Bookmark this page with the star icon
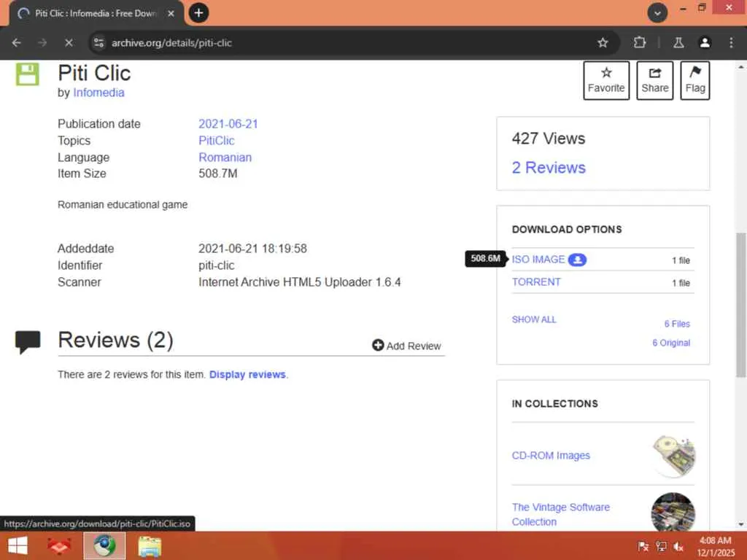This screenshot has height=560, width=747. click(x=603, y=43)
